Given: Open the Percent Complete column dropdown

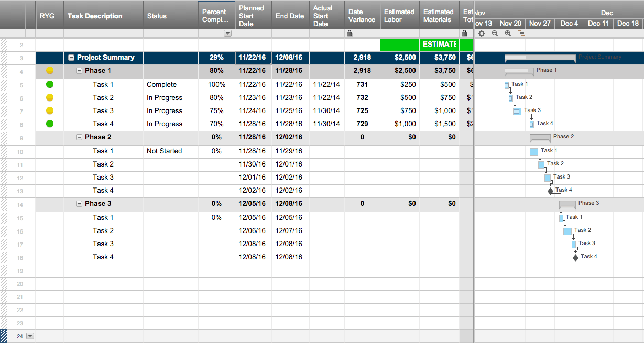Looking at the screenshot, I should click(x=227, y=33).
